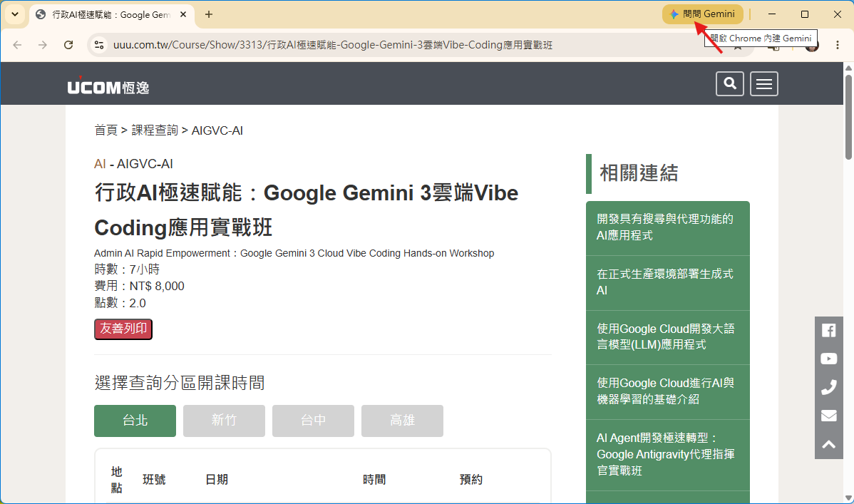Open 在正式生產環境部署生成式AI link

click(668, 282)
